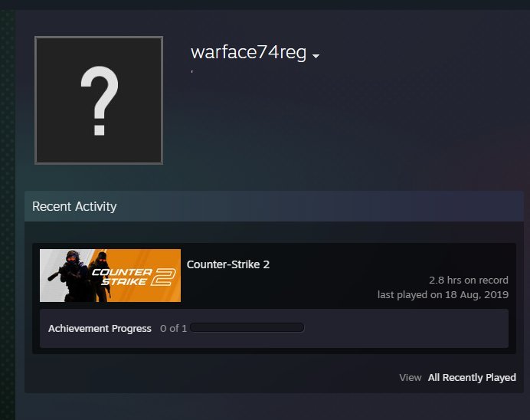Image resolution: width=530 pixels, height=420 pixels.
Task: Click the View text before All Recently Played
Action: click(411, 377)
